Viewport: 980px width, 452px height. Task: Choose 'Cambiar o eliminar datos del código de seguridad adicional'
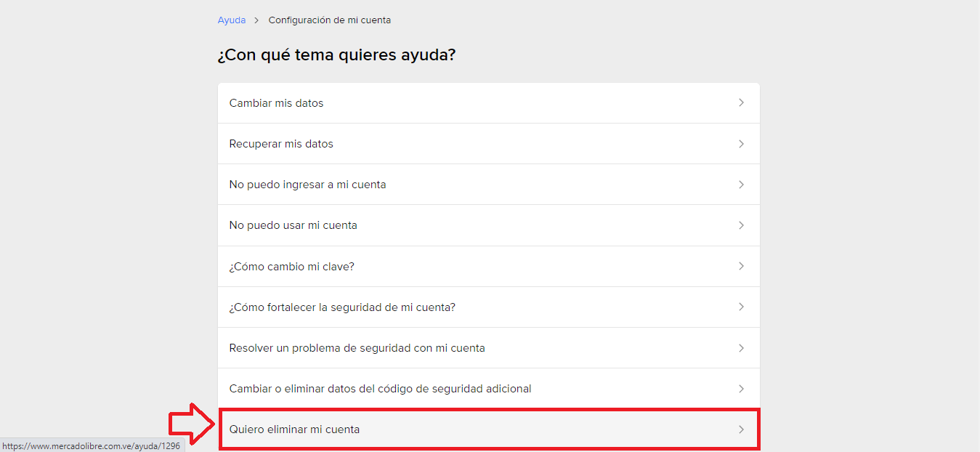click(489, 389)
